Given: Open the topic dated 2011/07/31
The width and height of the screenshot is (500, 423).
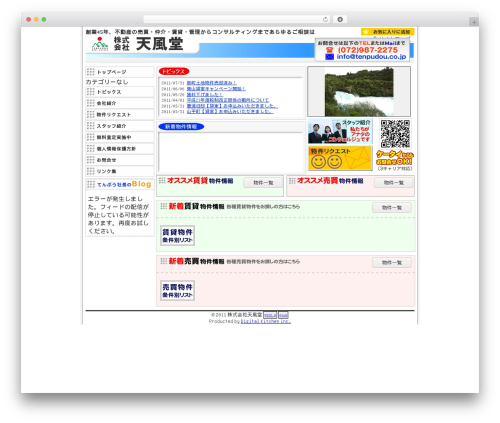Looking at the screenshot, I should [x=212, y=83].
